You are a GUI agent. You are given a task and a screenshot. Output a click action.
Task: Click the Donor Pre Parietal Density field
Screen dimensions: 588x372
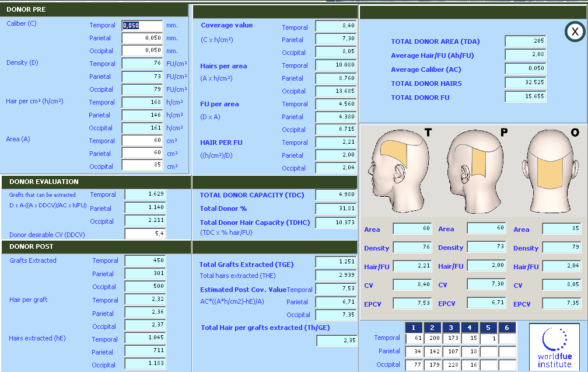142,77
